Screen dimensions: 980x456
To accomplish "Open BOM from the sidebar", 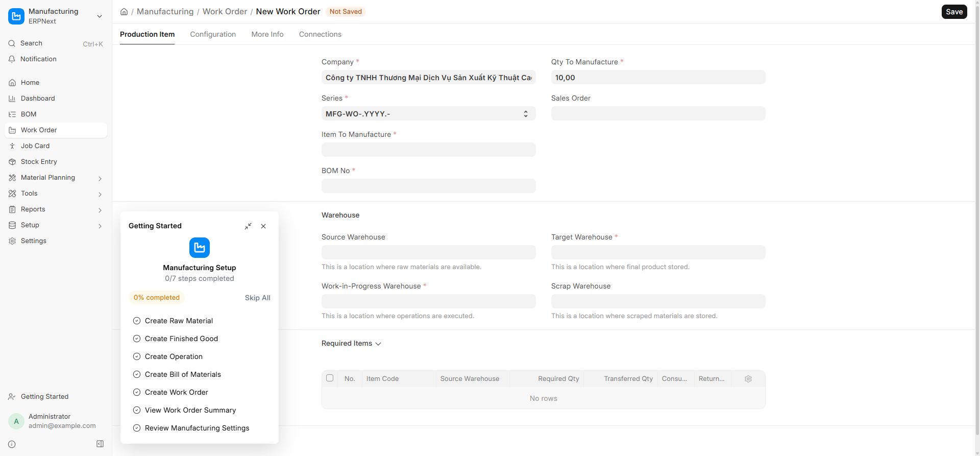I will coord(56,114).
